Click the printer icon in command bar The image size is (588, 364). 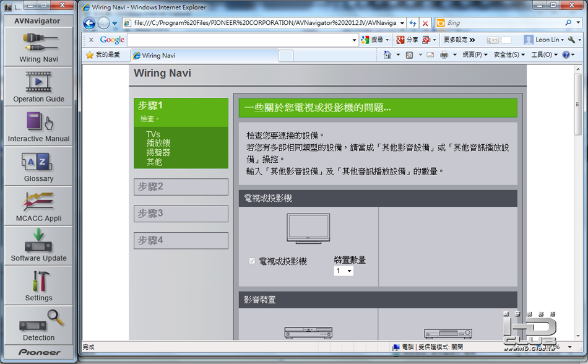point(444,55)
